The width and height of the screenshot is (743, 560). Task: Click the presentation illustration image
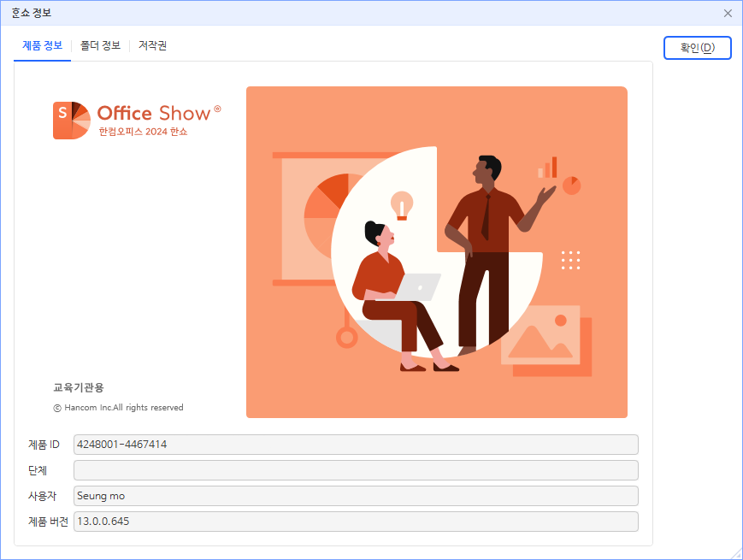[436, 252]
